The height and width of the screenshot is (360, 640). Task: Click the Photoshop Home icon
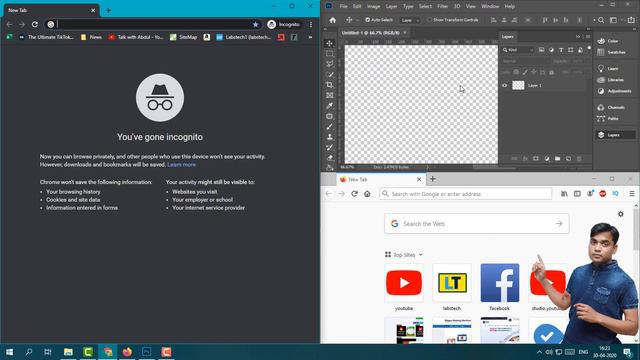coord(333,20)
